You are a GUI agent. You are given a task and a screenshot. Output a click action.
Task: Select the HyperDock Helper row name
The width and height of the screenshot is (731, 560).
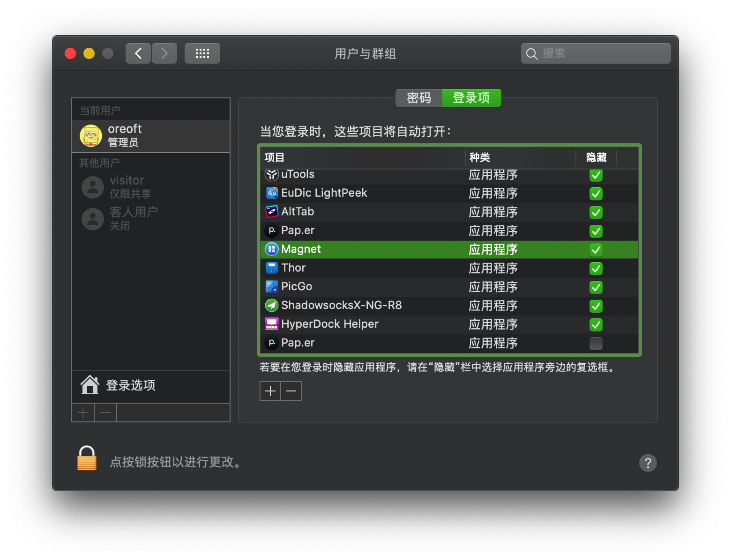coord(330,324)
